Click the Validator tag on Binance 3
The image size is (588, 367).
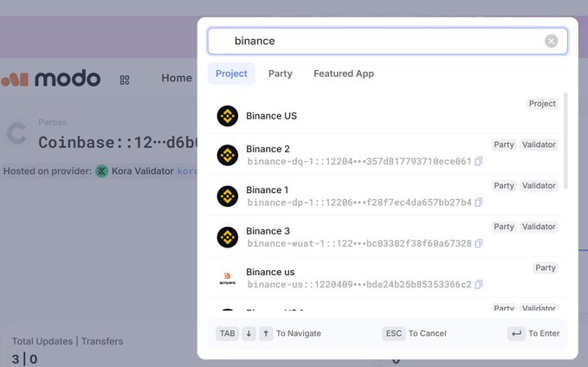tap(539, 227)
